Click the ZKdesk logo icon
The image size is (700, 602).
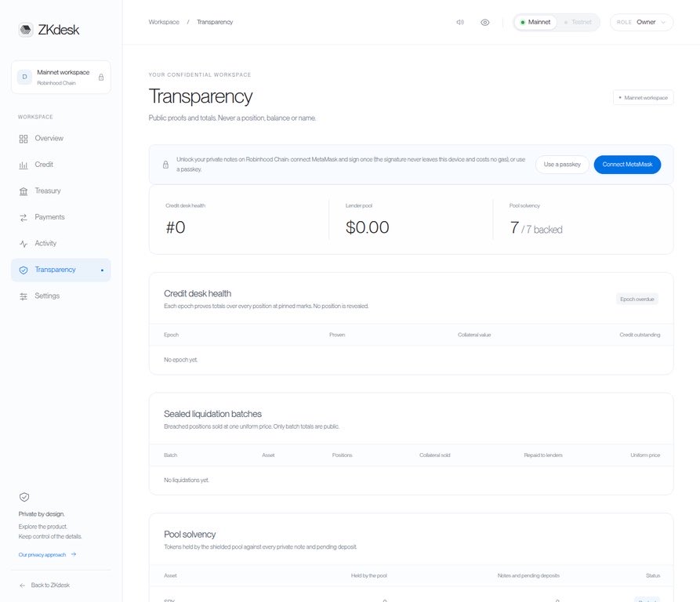coord(26,30)
